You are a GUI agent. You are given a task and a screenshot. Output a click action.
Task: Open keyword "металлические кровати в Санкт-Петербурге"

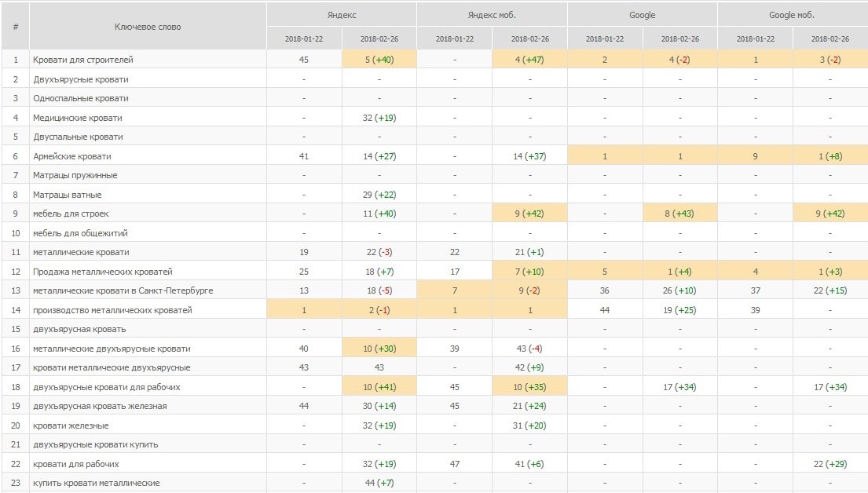pos(123,290)
